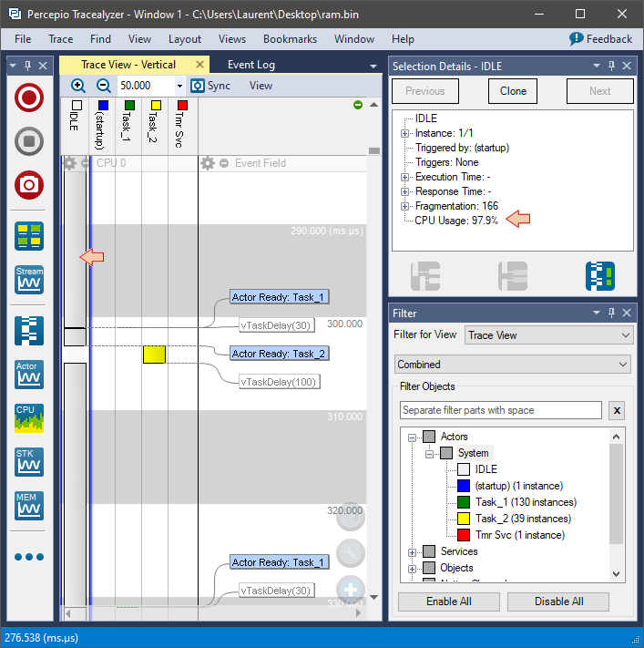Toggle Tmr Svc actor filter checkbox
The width and height of the screenshot is (644, 648).
click(464, 535)
